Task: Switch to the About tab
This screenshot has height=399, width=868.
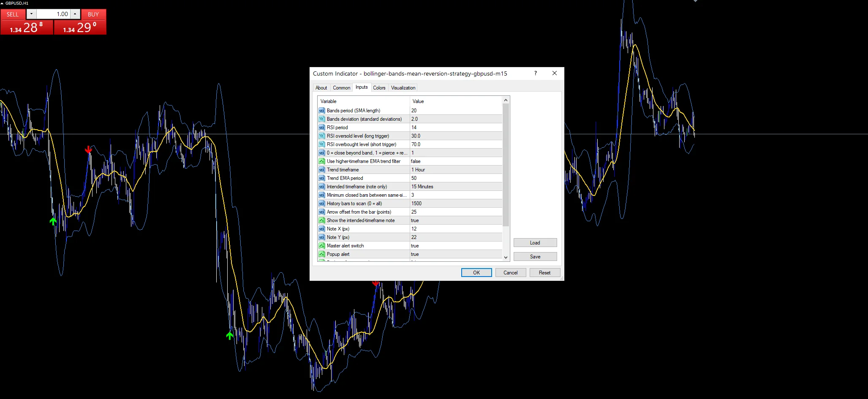Action: [321, 88]
